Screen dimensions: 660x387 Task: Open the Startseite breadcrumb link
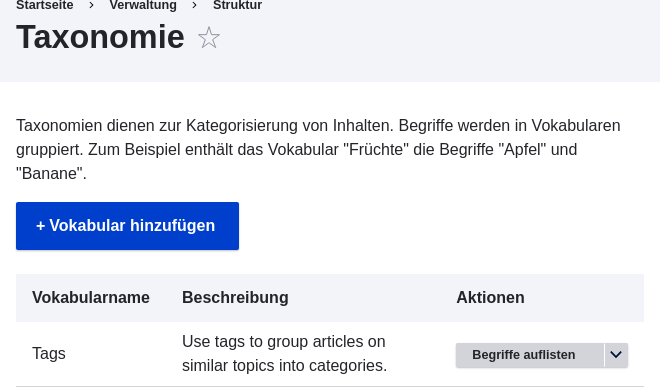(x=45, y=5)
